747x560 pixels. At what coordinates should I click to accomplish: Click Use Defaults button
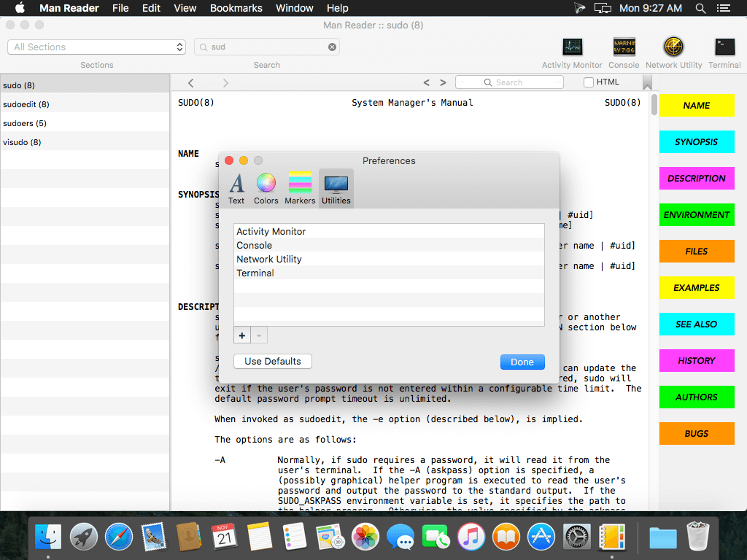point(273,362)
